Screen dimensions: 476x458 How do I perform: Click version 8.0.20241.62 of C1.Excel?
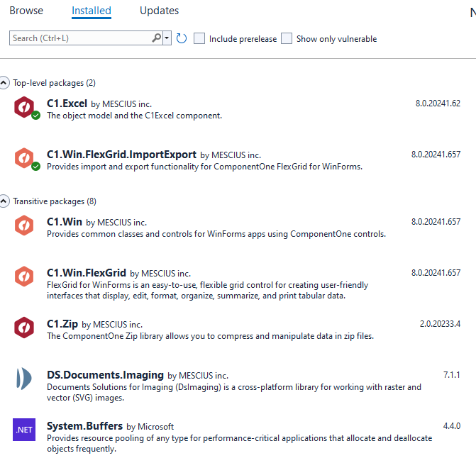(x=438, y=104)
